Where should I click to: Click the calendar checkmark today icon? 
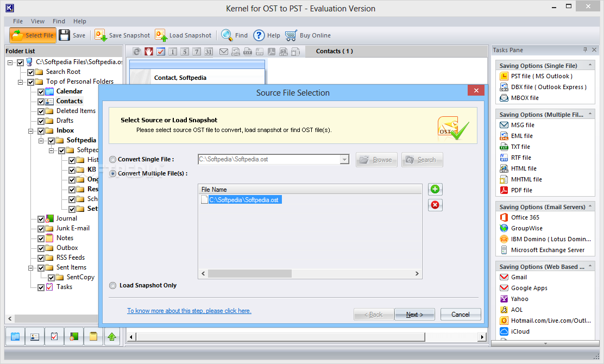coord(161,51)
